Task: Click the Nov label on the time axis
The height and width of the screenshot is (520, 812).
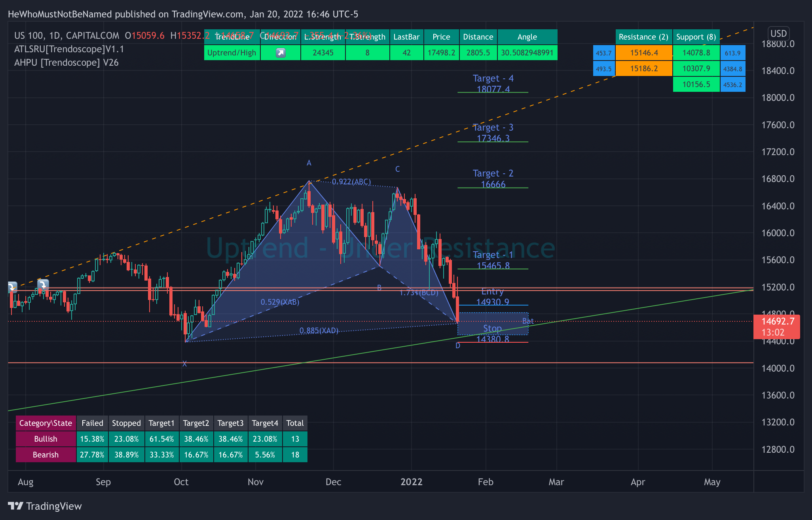Action: tap(256, 482)
